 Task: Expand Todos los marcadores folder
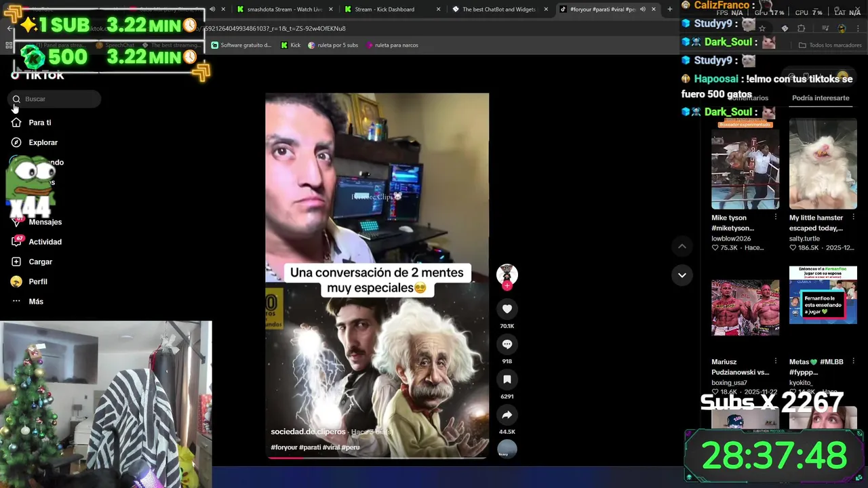point(829,45)
